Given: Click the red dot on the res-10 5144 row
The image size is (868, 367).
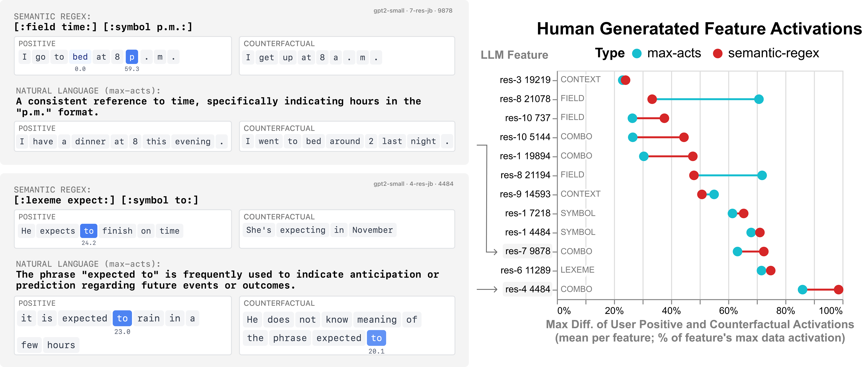Looking at the screenshot, I should click(x=684, y=137).
